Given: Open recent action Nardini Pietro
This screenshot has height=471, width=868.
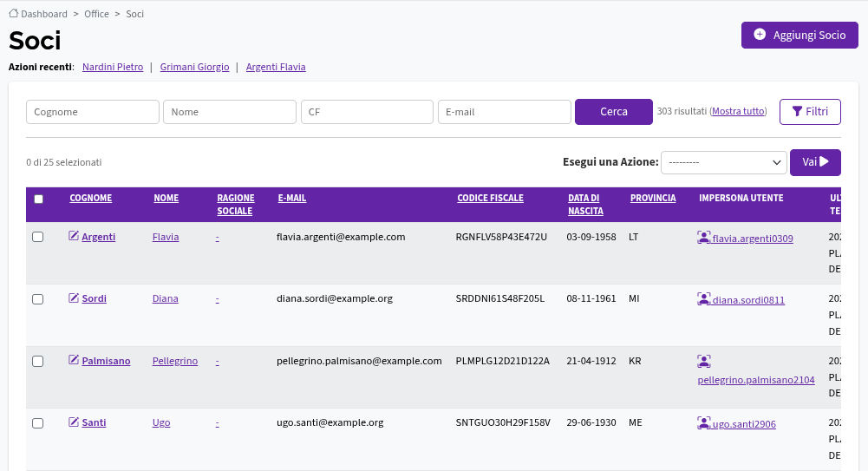Looking at the screenshot, I should click(x=113, y=67).
